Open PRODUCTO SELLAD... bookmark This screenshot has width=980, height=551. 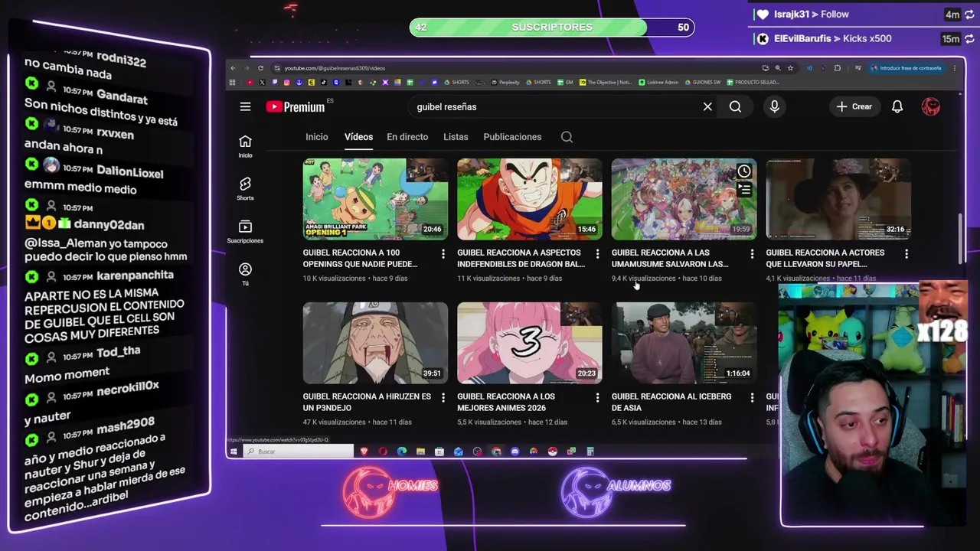coord(753,82)
